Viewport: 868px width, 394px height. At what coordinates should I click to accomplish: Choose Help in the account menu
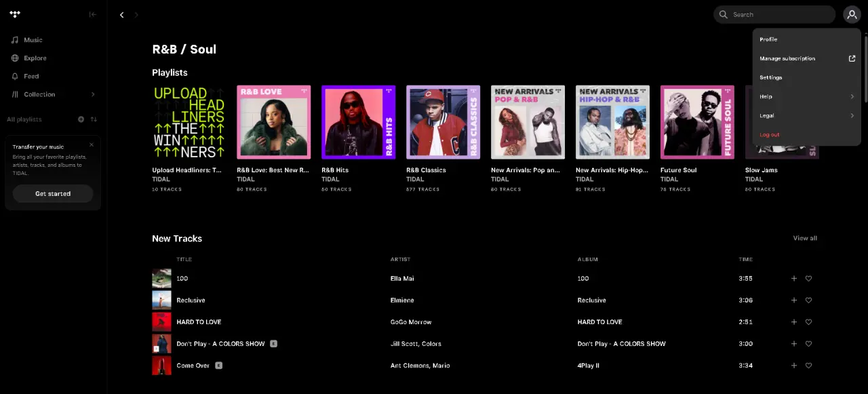pyautogui.click(x=806, y=96)
